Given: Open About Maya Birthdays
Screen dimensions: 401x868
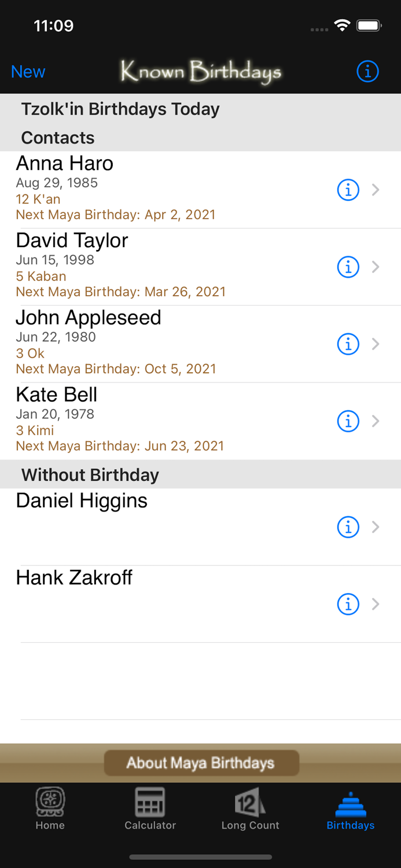Looking at the screenshot, I should click(x=201, y=763).
